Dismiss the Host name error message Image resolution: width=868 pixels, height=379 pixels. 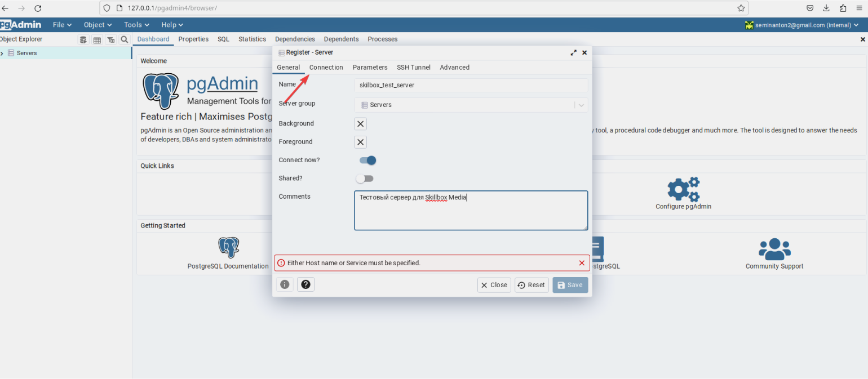582,263
